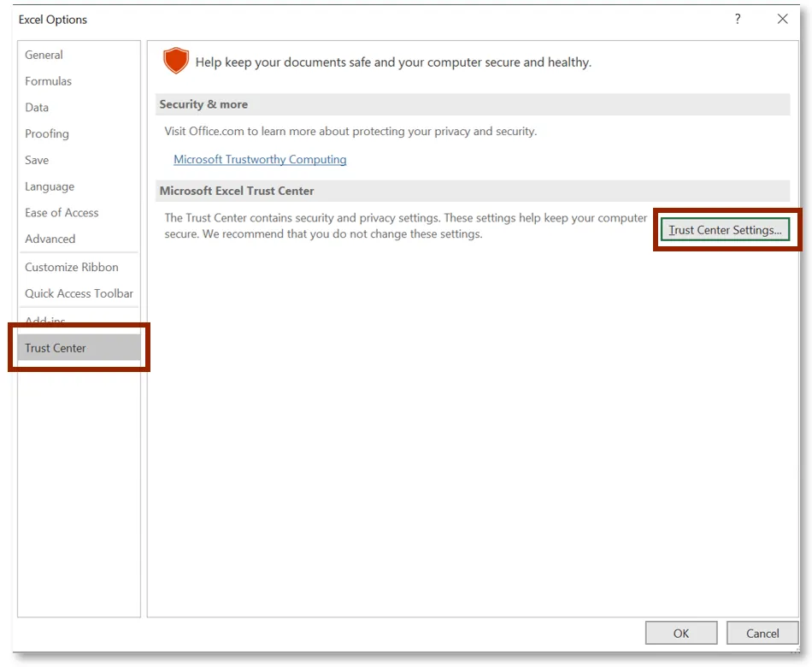
Task: Close the Excel Options dialog
Action: coord(782,19)
